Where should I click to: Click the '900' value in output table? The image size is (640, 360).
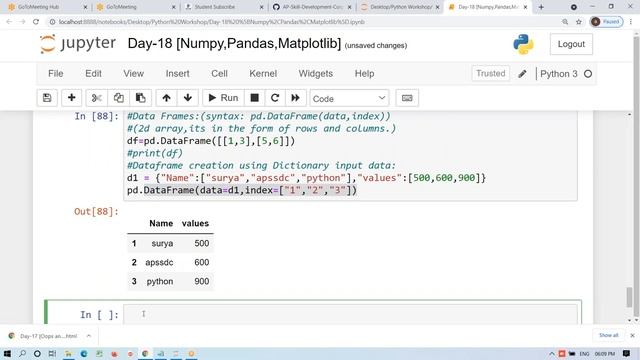point(202,281)
